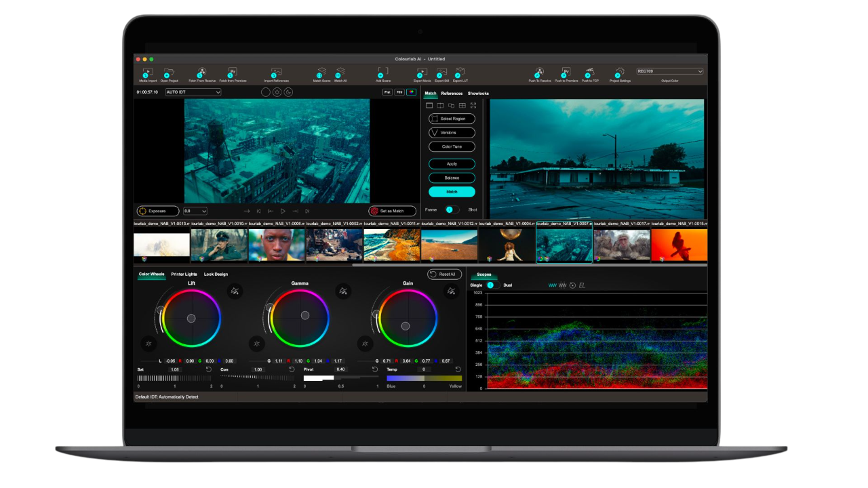Viewport: 868px width, 488px height.
Task: Open the AUTO IDT dropdown
Action: coord(193,92)
